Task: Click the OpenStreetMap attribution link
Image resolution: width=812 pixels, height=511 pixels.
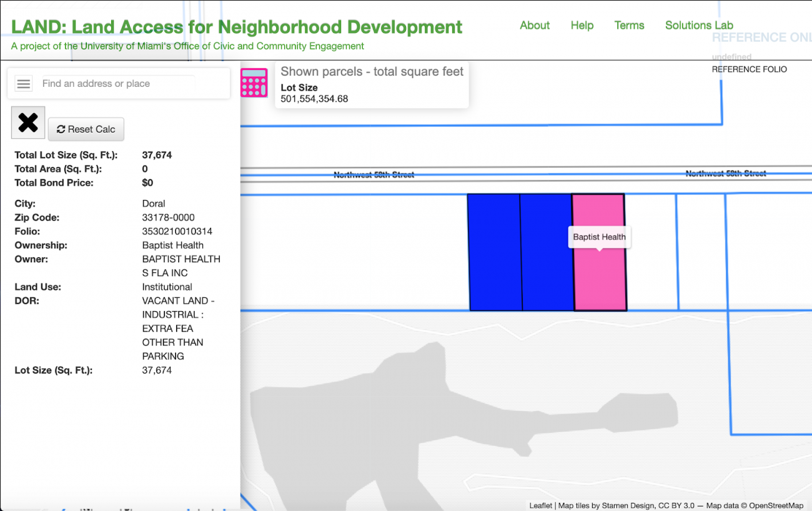Action: [776, 505]
